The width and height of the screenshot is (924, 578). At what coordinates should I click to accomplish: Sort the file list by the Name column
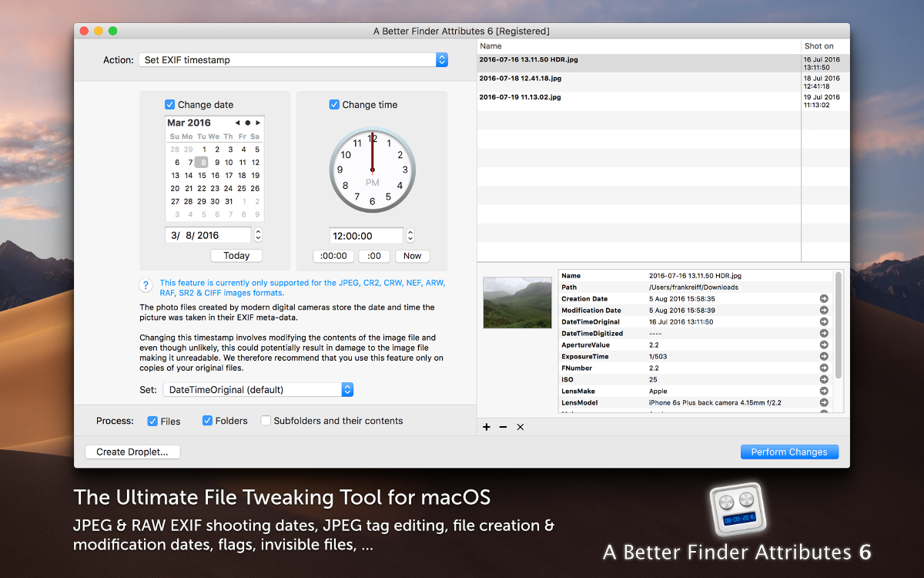pos(639,46)
